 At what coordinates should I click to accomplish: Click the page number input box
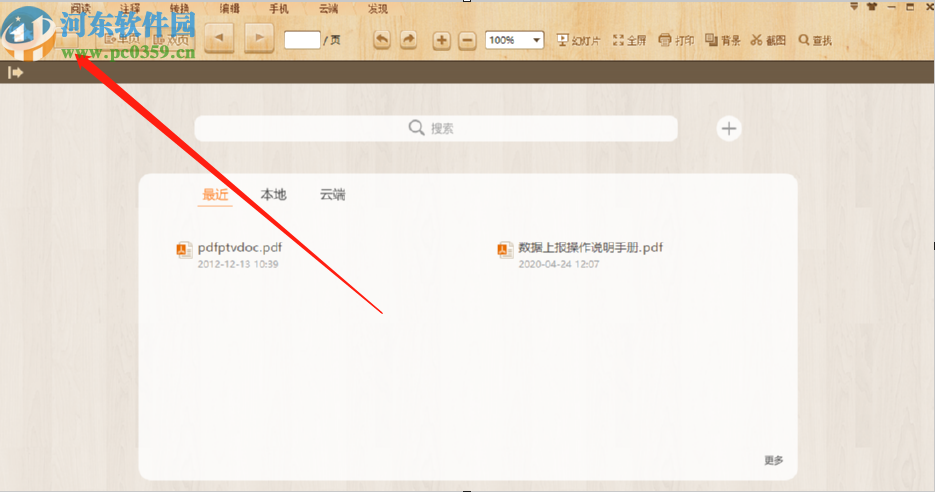[x=302, y=40]
